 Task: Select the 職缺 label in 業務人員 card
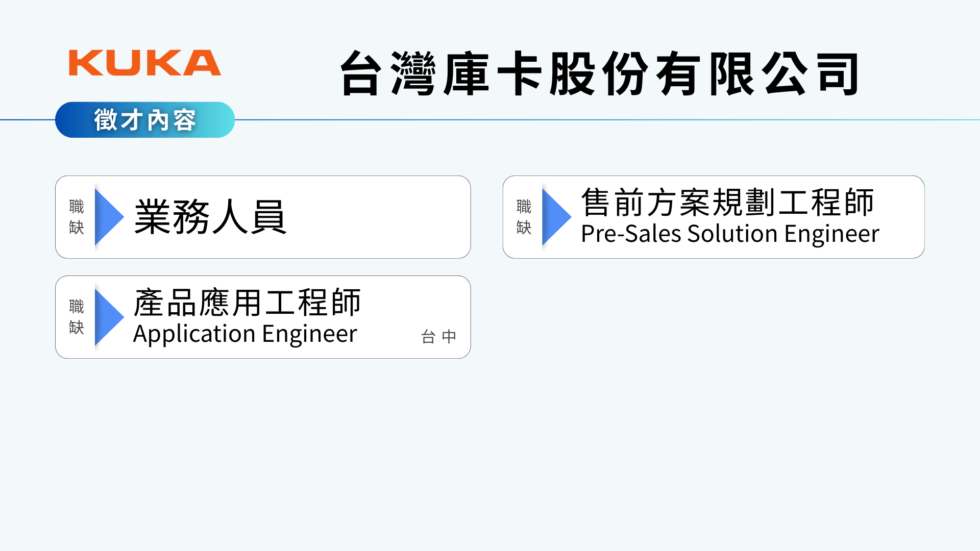coord(77,217)
